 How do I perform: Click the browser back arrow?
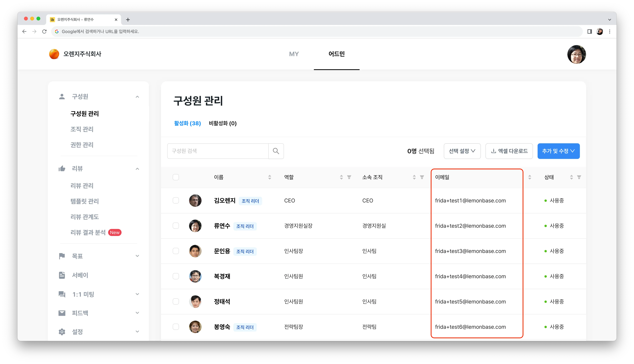24,32
